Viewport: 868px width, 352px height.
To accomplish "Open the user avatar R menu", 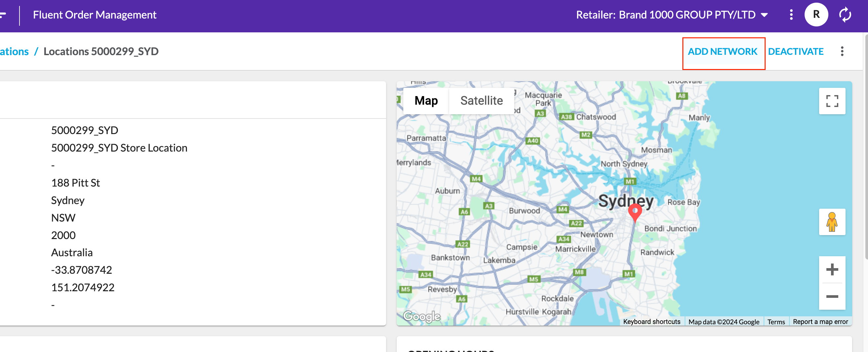I will (816, 15).
